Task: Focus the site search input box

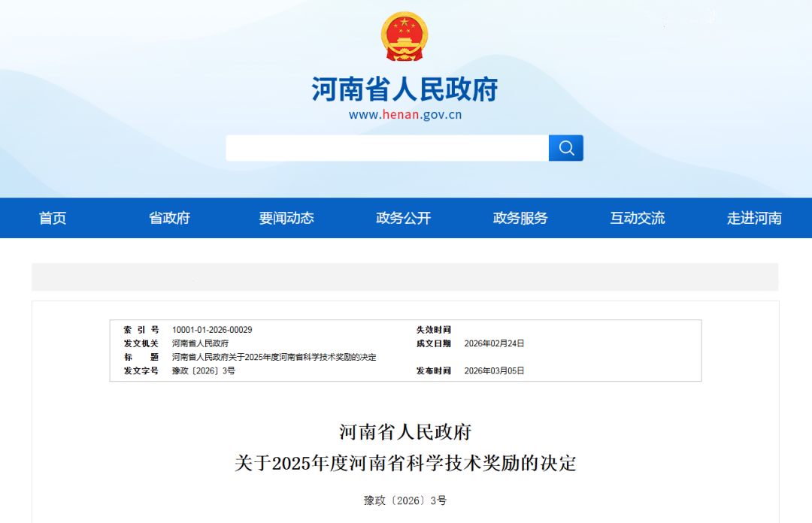Action: point(387,148)
